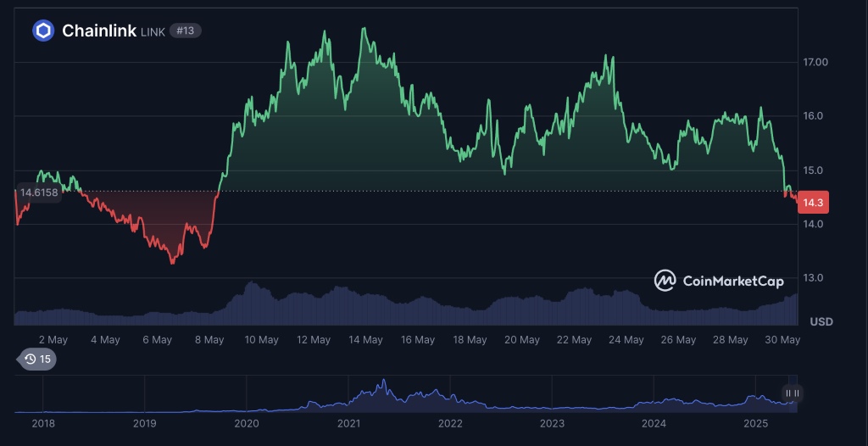Click the 17.00 price axis label

pyautogui.click(x=815, y=62)
